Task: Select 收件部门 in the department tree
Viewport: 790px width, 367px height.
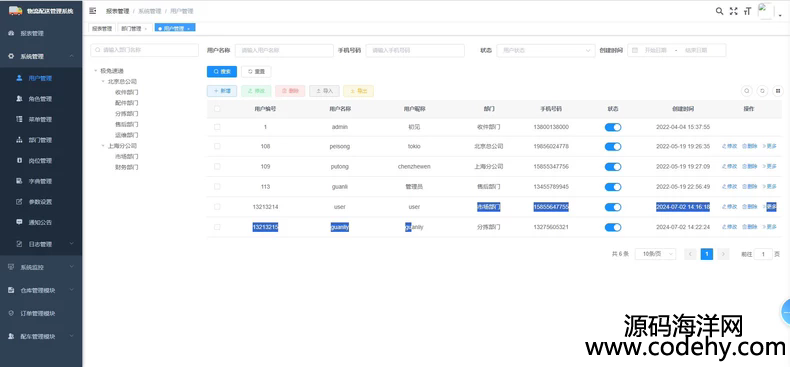Action: (126, 92)
